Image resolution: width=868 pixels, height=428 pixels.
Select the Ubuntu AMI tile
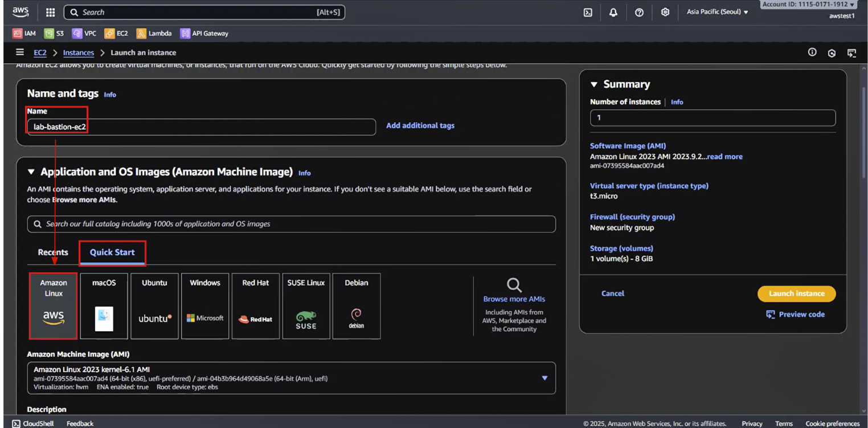(x=154, y=306)
